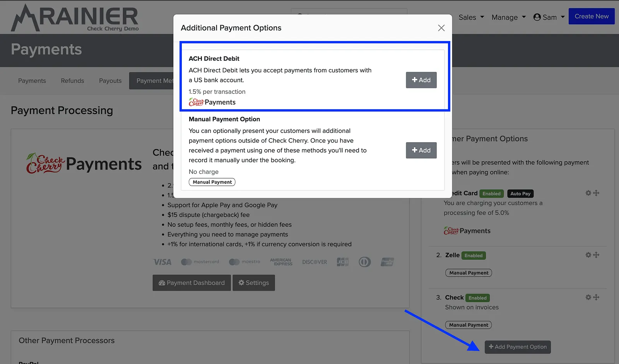Open Check Cherry Payments Settings
This screenshot has width=619, height=364.
254,283
